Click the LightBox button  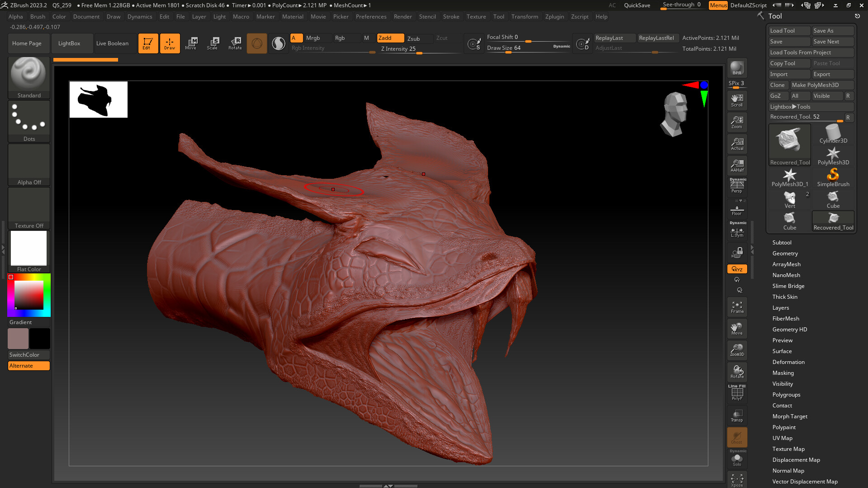coord(69,43)
